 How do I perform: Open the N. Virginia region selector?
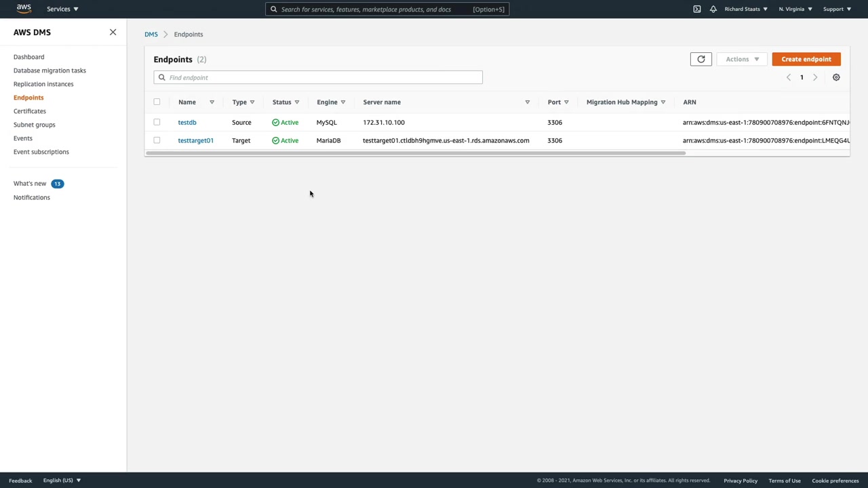coord(795,9)
